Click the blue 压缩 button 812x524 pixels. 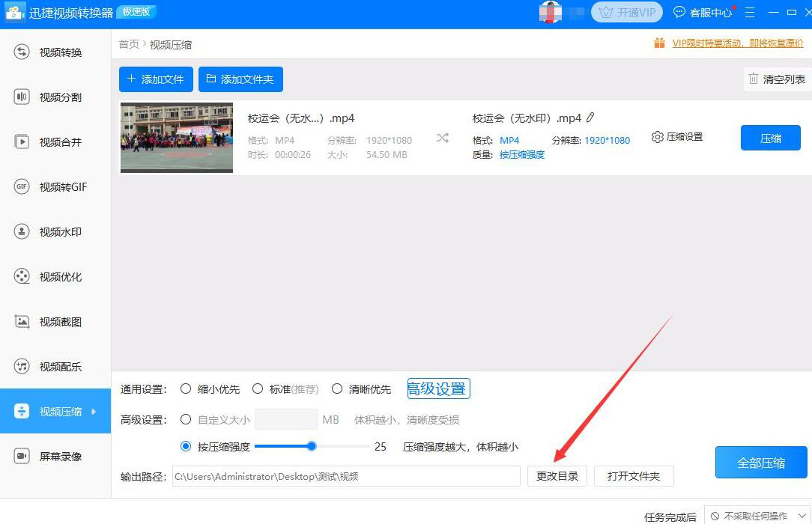771,138
